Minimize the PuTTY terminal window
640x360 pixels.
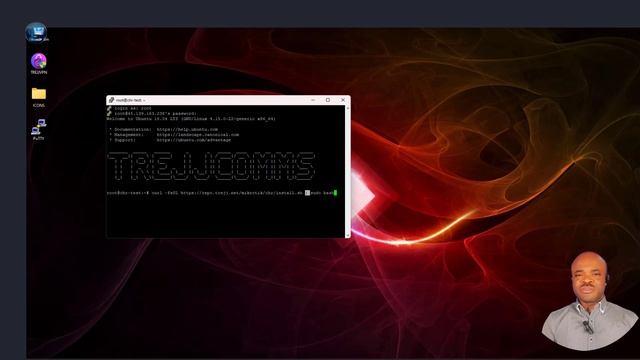pyautogui.click(x=313, y=100)
